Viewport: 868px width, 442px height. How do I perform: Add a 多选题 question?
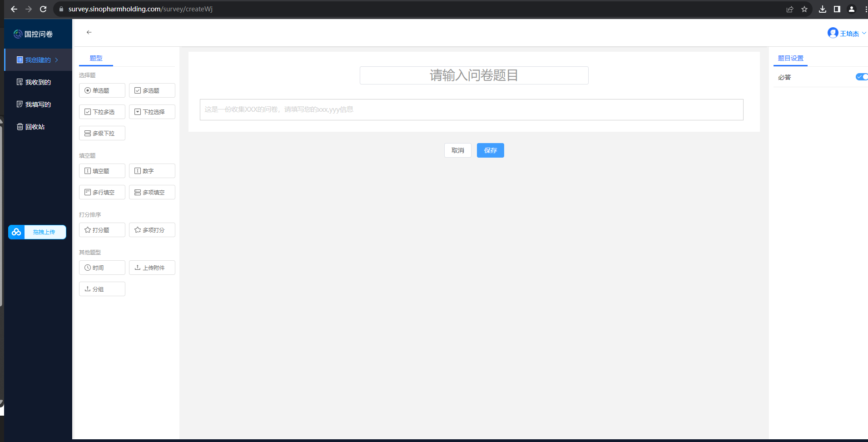point(152,90)
